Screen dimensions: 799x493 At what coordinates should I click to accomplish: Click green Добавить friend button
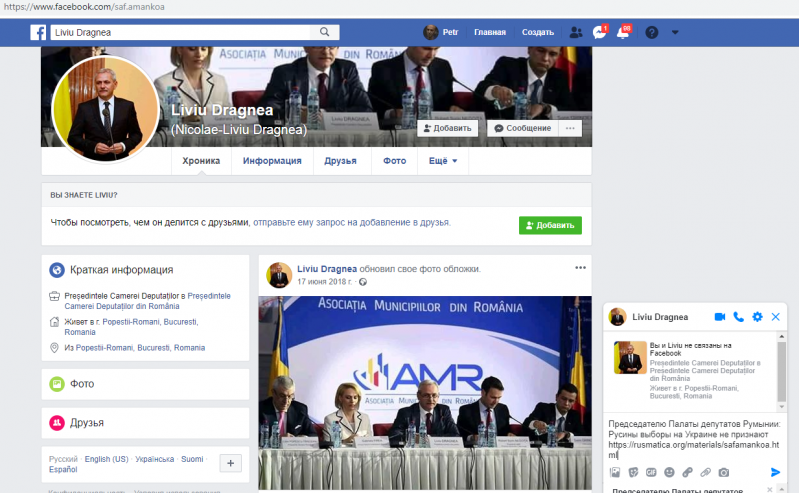pos(550,225)
